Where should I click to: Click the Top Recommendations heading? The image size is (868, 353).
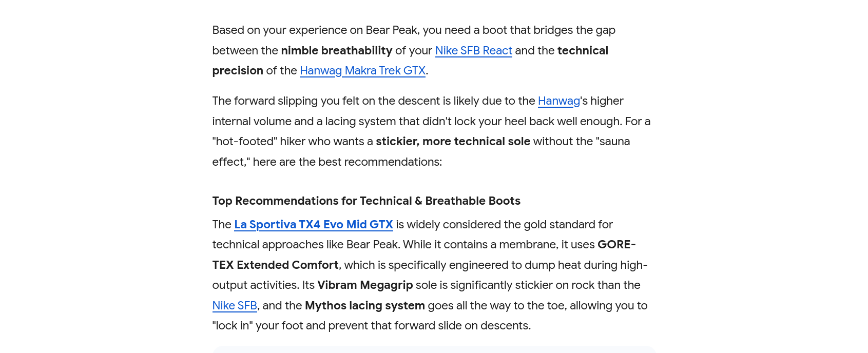[366, 201]
